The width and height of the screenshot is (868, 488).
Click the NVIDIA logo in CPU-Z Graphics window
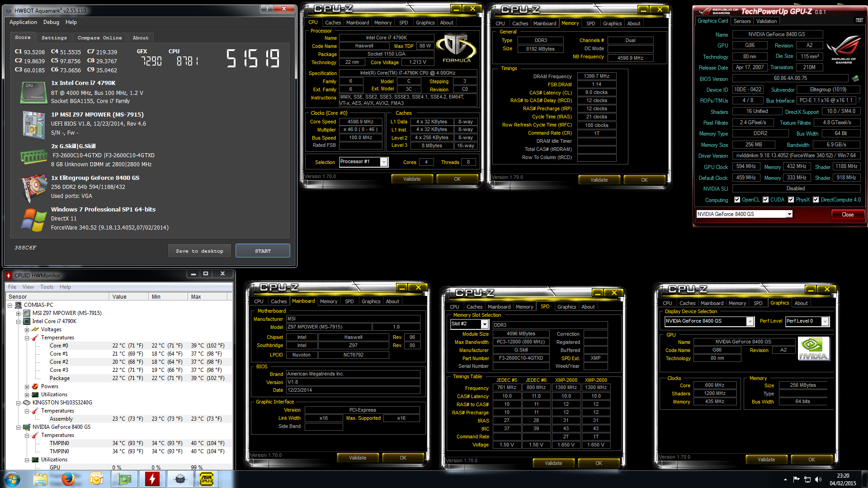coord(813,349)
